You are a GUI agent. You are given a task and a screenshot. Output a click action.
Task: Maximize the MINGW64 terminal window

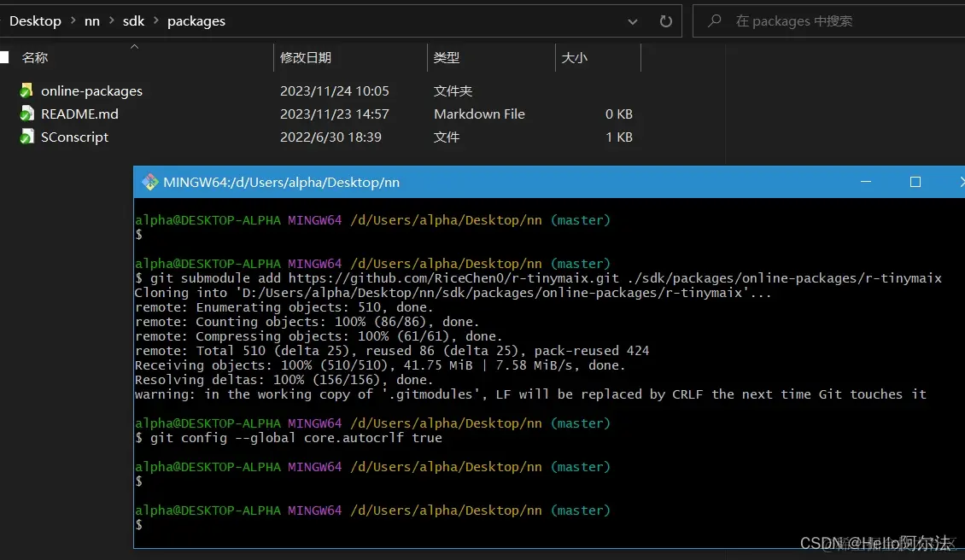915,182
